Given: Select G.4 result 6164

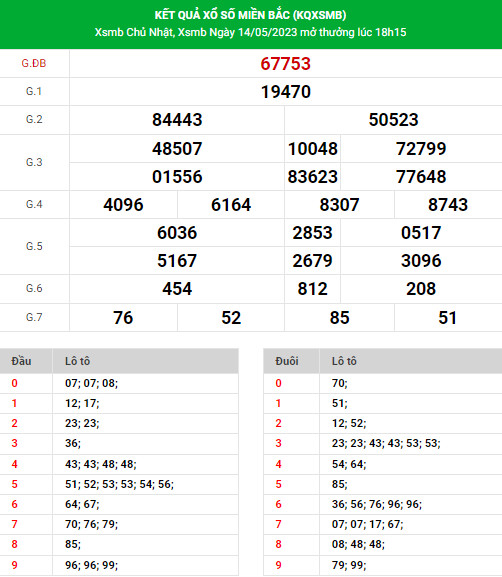Looking at the screenshot, I should [x=231, y=205].
